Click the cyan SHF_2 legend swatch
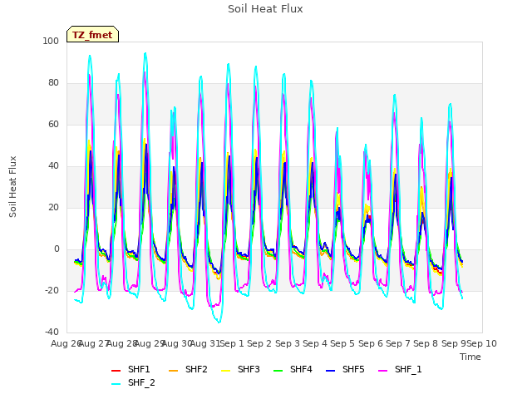Viewport: 532px width, 399px height. (116, 383)
